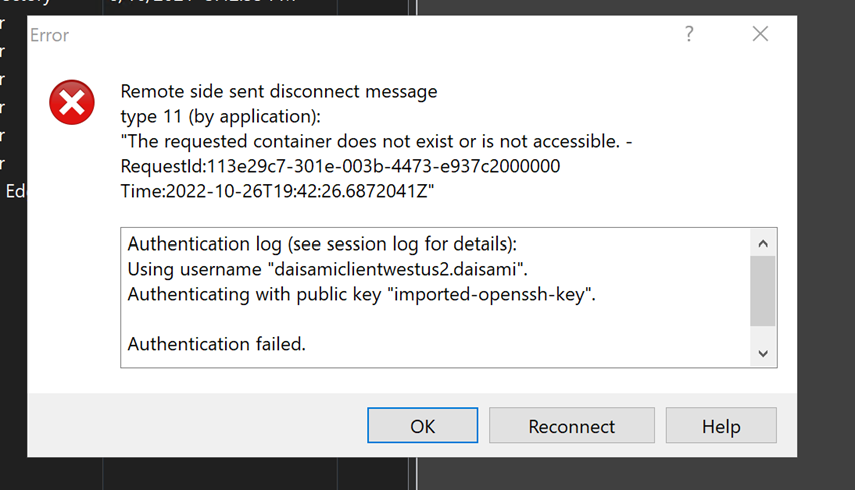Click the RequestId line in the message
Screen dimensions: 855x490
pyautogui.click(x=340, y=166)
